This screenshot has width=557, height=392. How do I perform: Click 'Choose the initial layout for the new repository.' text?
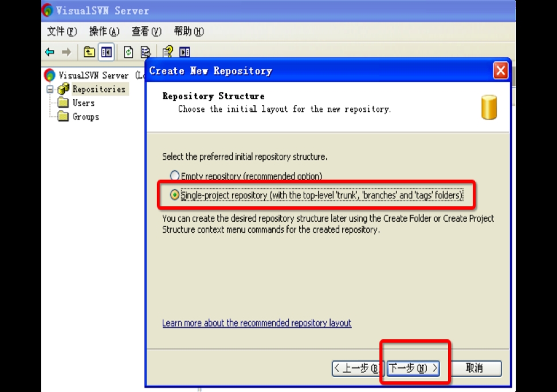pyautogui.click(x=284, y=109)
